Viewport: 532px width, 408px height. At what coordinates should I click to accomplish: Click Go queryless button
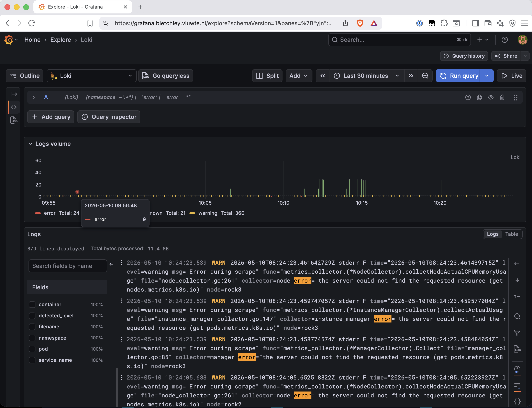tap(166, 76)
